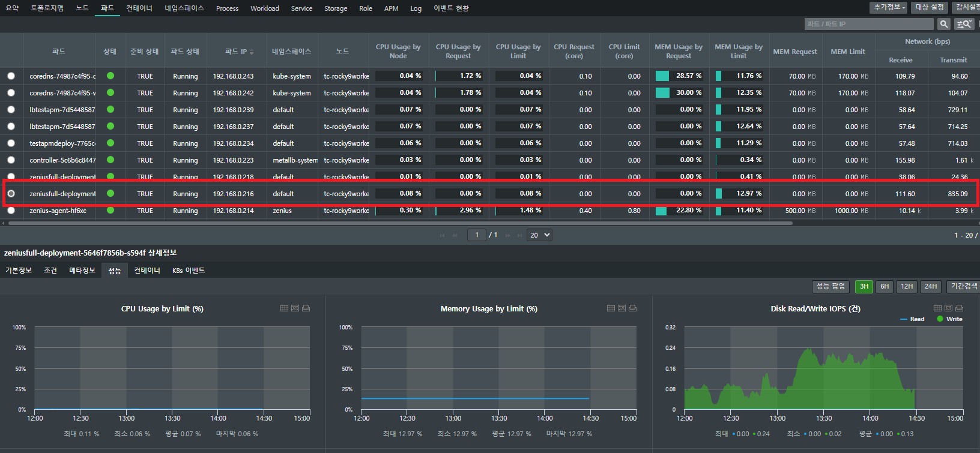
Task: Select radio for zenius-agent-hf6xc pod
Action: click(x=11, y=211)
